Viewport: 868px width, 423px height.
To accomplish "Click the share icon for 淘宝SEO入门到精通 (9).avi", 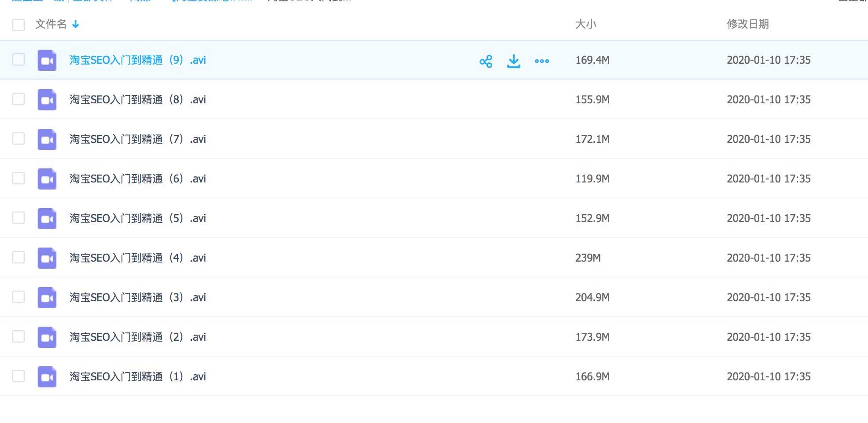I will (485, 61).
